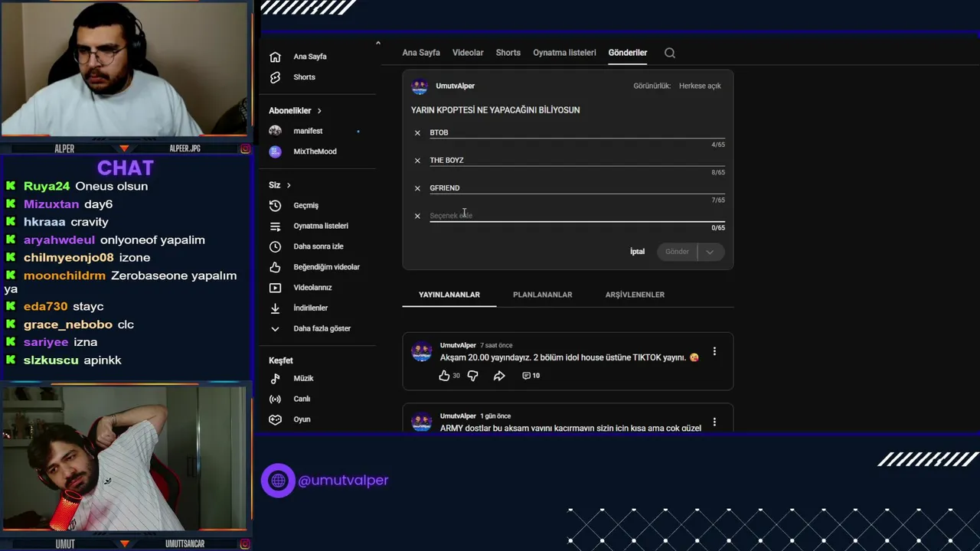Remove the empty poll option row

click(x=417, y=216)
